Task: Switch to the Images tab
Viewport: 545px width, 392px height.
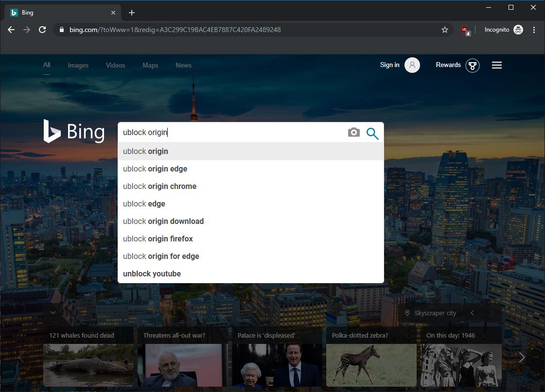Action: 78,65
